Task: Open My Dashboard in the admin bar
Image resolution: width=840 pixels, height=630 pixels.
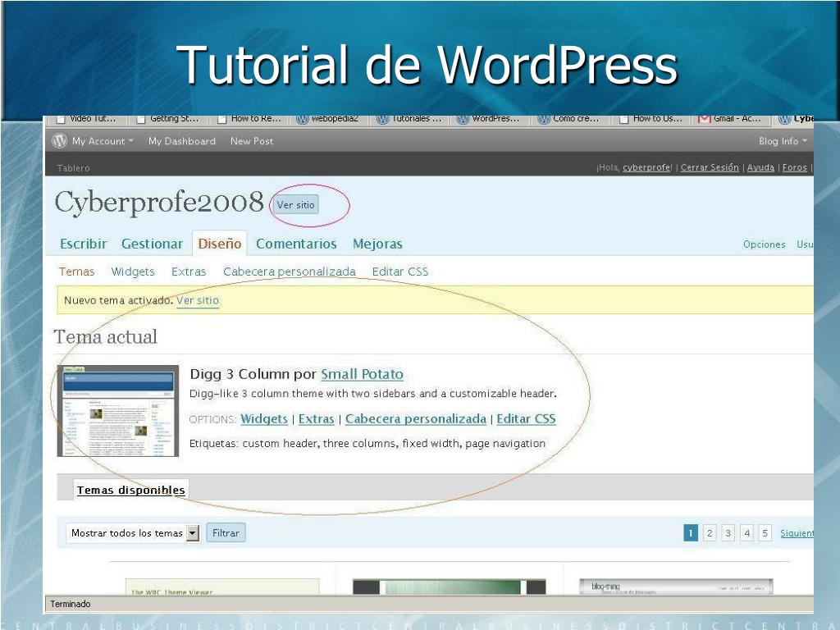Action: point(181,141)
